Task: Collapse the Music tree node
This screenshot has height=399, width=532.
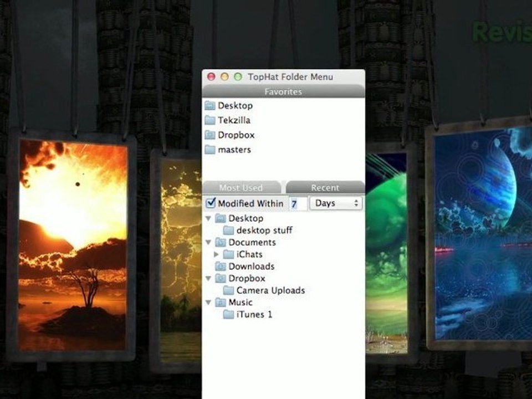Action: tap(208, 303)
